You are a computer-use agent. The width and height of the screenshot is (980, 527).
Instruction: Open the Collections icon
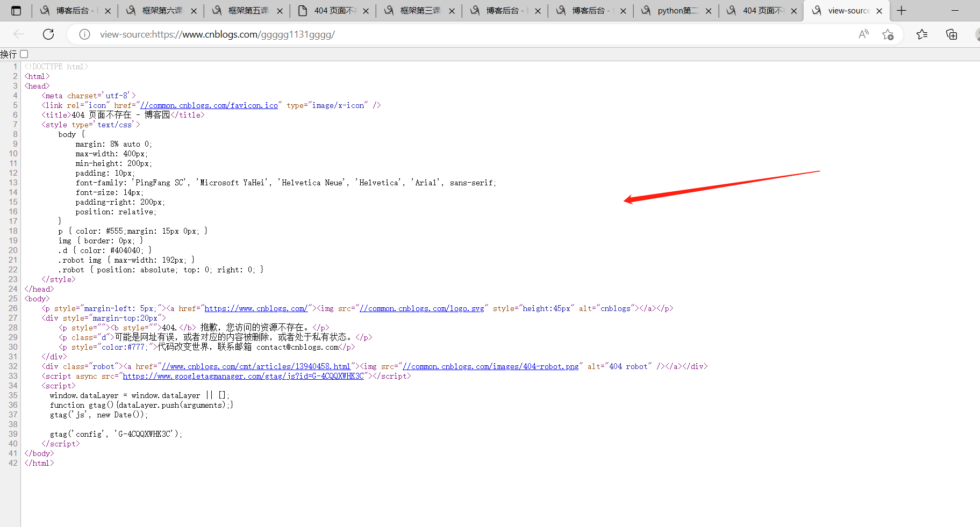coord(952,34)
